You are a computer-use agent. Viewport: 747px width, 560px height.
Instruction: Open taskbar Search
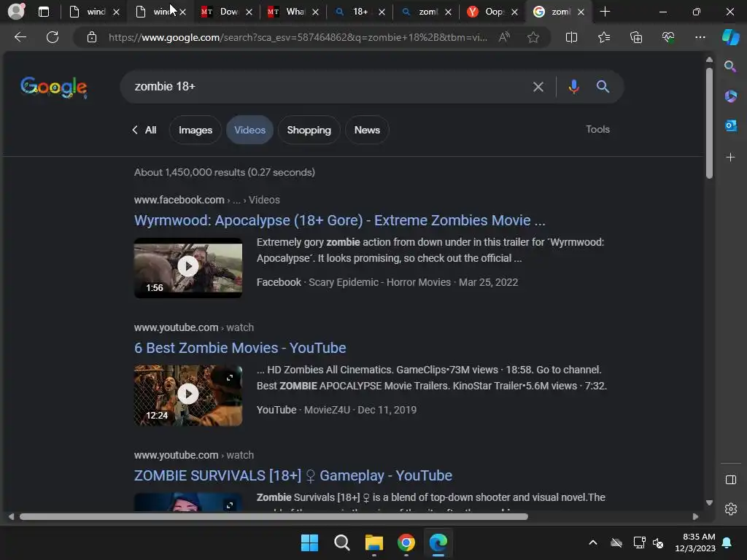coord(341,542)
